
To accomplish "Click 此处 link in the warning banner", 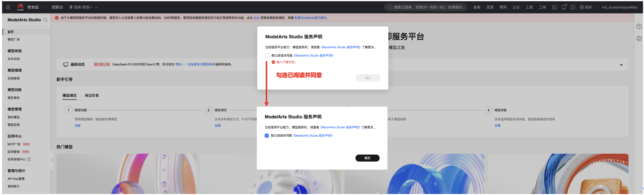I will click(257, 18).
